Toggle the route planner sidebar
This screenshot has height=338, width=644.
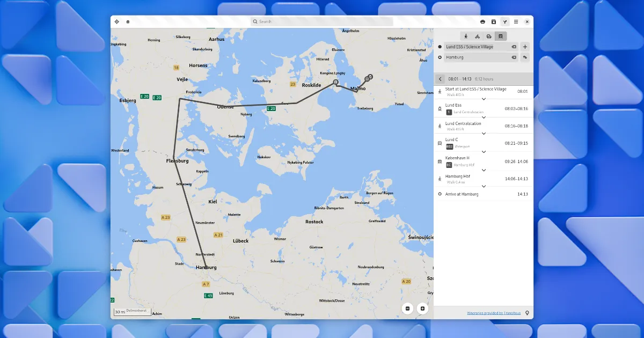coord(505,22)
